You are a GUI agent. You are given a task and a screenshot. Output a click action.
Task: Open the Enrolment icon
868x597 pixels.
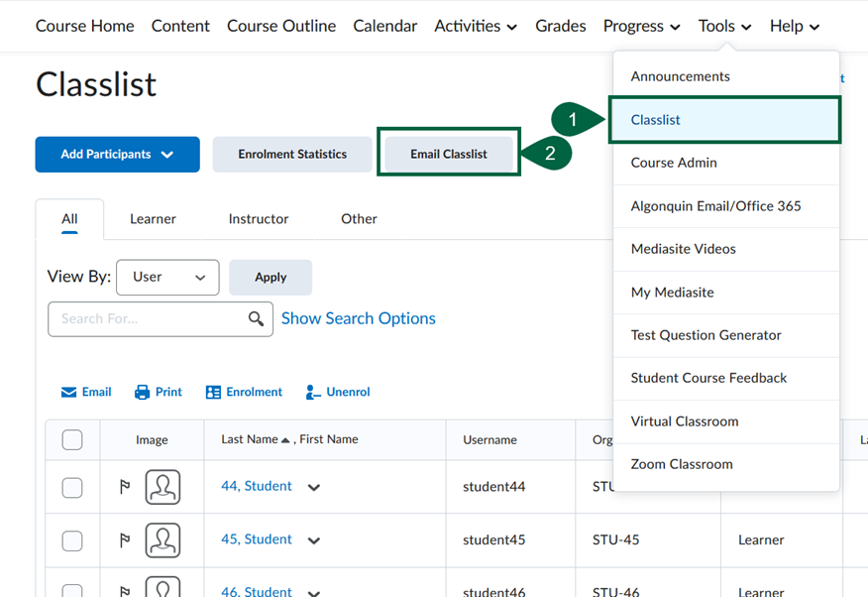243,392
